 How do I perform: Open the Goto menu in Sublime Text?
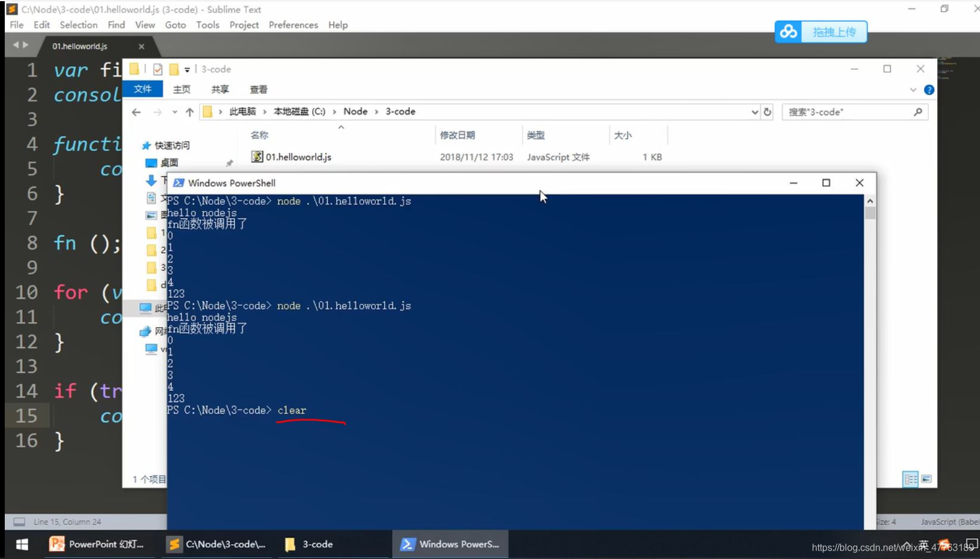175,25
